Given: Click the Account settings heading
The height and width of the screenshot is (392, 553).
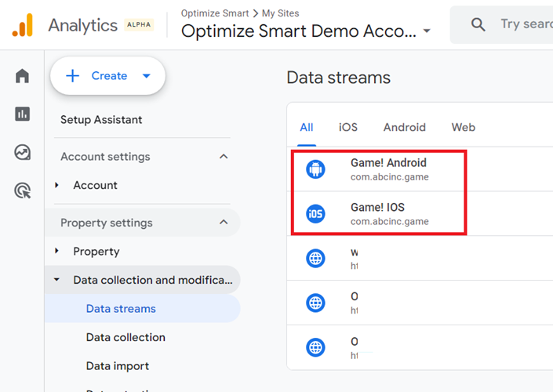Looking at the screenshot, I should (105, 157).
